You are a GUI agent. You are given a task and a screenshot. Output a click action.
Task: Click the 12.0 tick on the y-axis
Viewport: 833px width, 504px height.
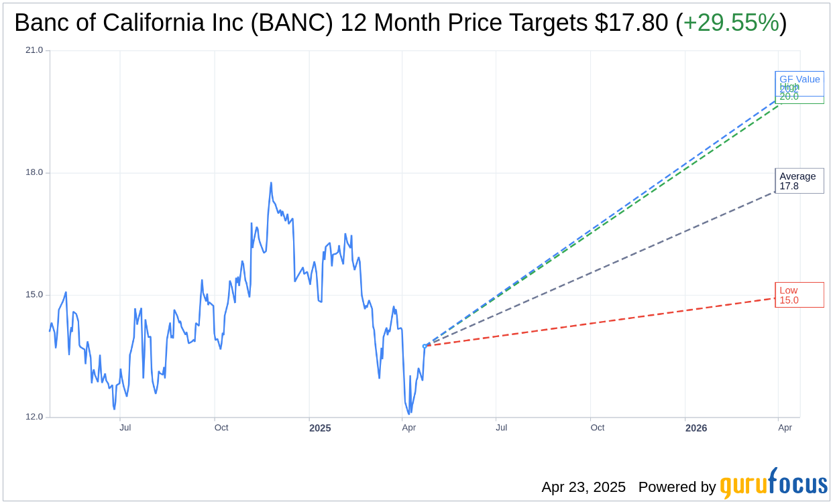point(34,417)
